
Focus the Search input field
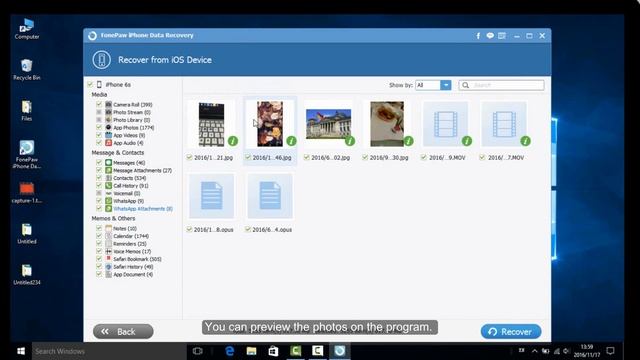click(x=501, y=85)
